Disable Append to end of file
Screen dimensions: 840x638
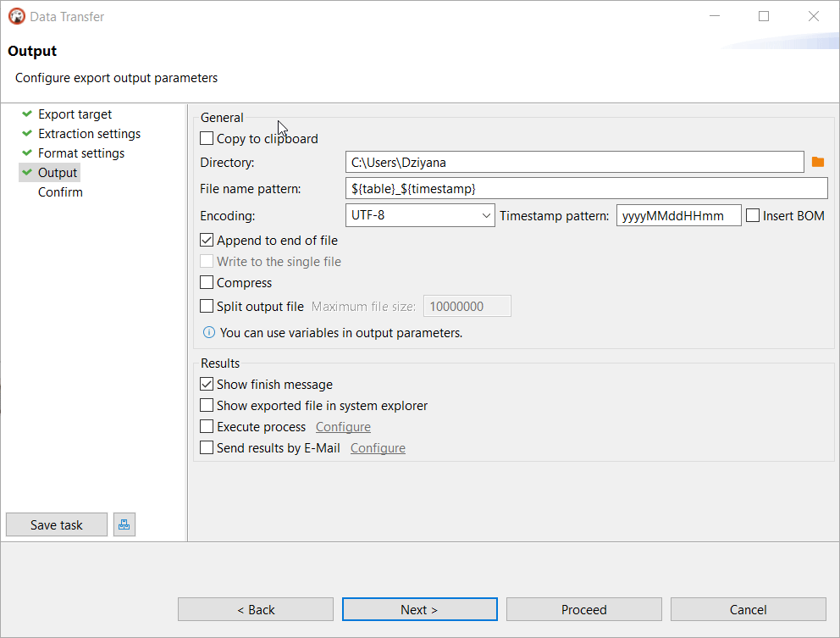click(206, 240)
